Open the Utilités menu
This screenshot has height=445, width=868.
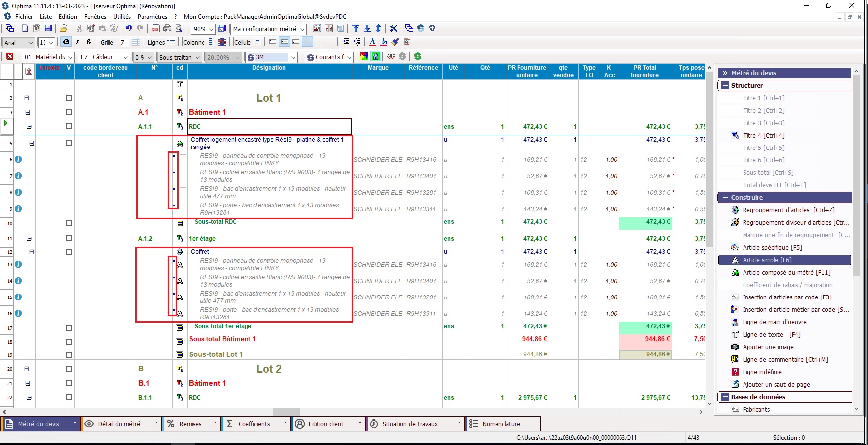pyautogui.click(x=122, y=17)
